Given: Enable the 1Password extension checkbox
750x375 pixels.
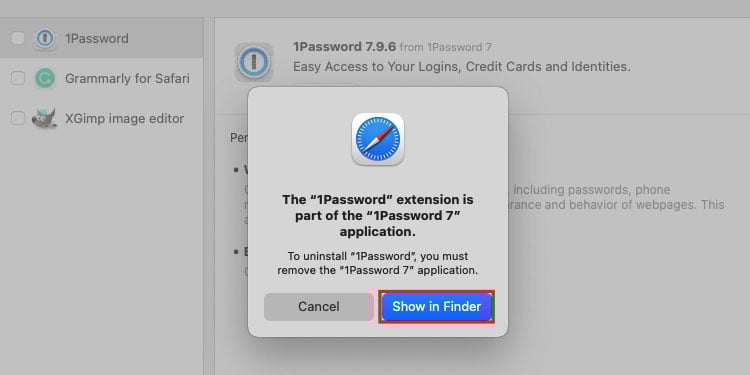Looking at the screenshot, I should pyautogui.click(x=18, y=38).
